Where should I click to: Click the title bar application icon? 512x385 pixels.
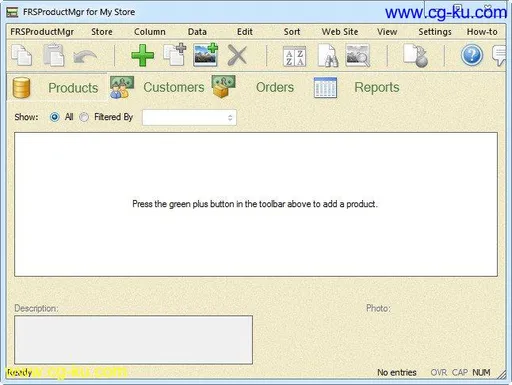(x=12, y=12)
